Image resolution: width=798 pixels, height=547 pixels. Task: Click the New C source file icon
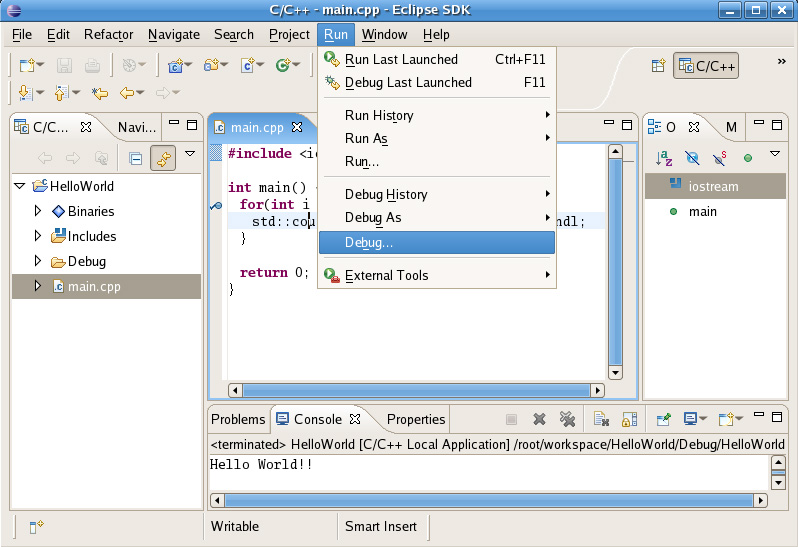coord(248,65)
